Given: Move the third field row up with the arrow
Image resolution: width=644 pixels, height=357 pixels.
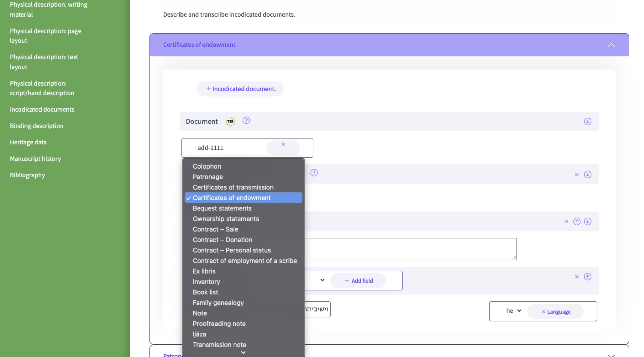Looking at the screenshot, I should coord(577,222).
